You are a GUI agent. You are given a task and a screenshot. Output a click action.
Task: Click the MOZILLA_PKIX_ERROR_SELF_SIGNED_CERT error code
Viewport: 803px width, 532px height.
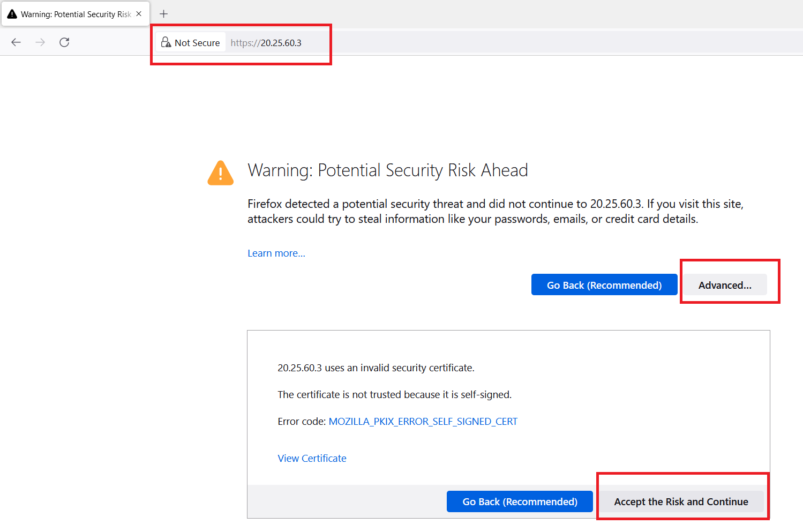pos(423,422)
